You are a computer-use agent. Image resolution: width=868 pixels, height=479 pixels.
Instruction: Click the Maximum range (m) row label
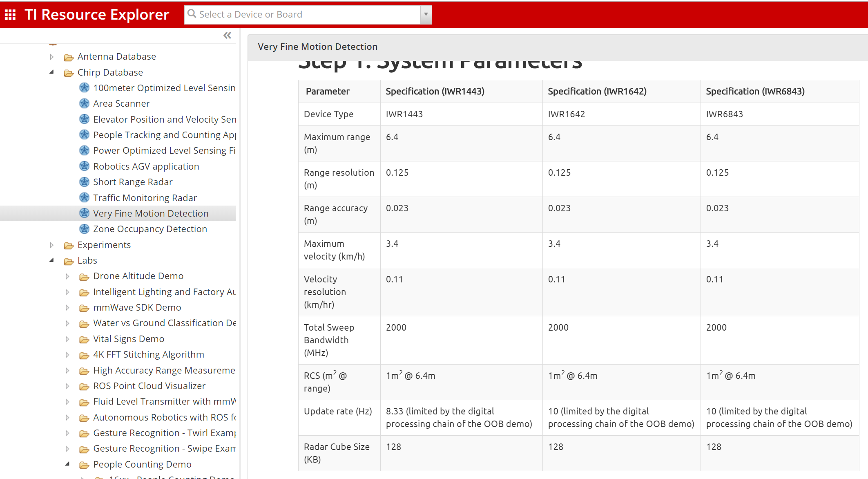[x=337, y=143]
